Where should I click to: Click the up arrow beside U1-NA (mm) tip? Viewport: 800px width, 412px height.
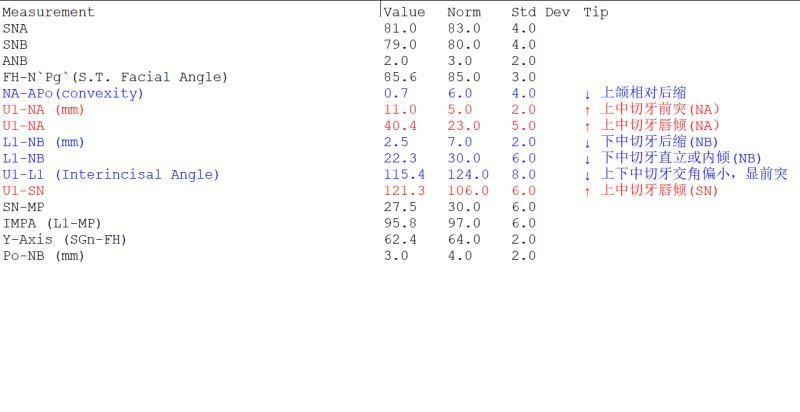point(587,110)
